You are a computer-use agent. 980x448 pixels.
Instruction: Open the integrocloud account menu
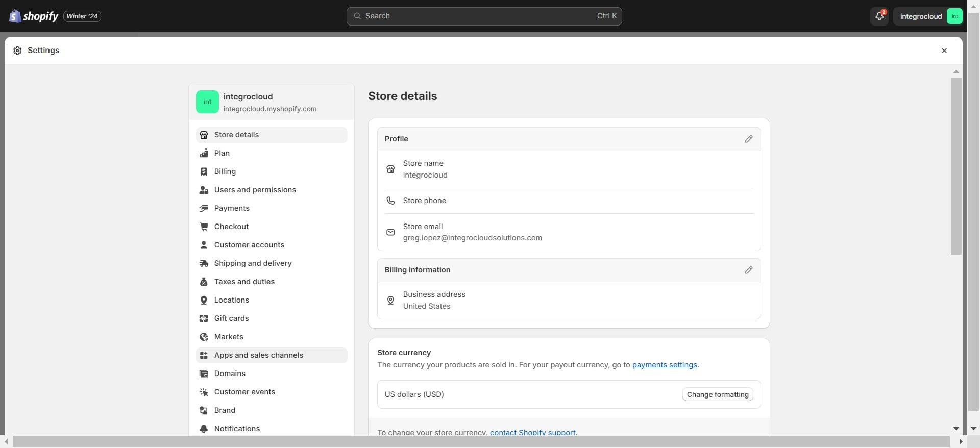[x=928, y=16]
